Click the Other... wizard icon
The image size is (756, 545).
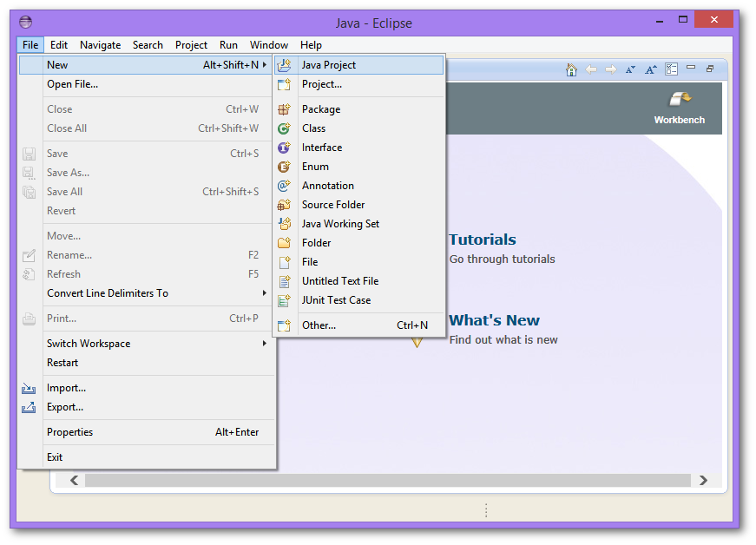coord(285,325)
